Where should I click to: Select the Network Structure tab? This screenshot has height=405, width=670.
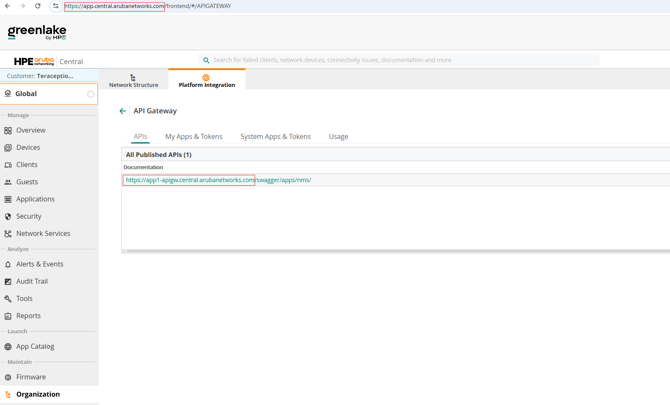[133, 80]
